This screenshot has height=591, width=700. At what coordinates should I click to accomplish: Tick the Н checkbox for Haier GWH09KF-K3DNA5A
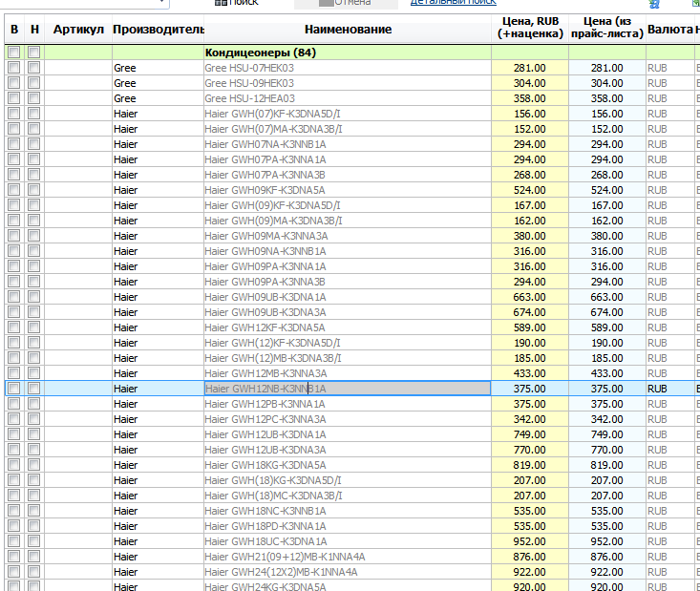click(33, 190)
